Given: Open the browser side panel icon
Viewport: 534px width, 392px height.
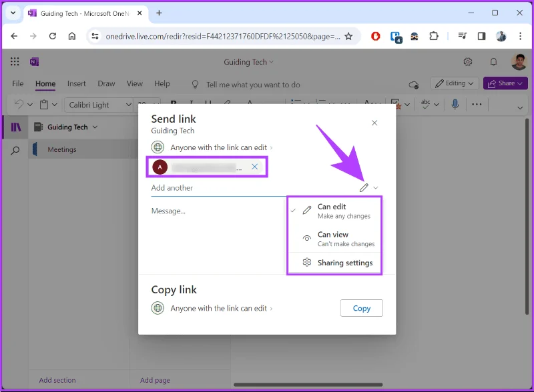Looking at the screenshot, I should 481,36.
